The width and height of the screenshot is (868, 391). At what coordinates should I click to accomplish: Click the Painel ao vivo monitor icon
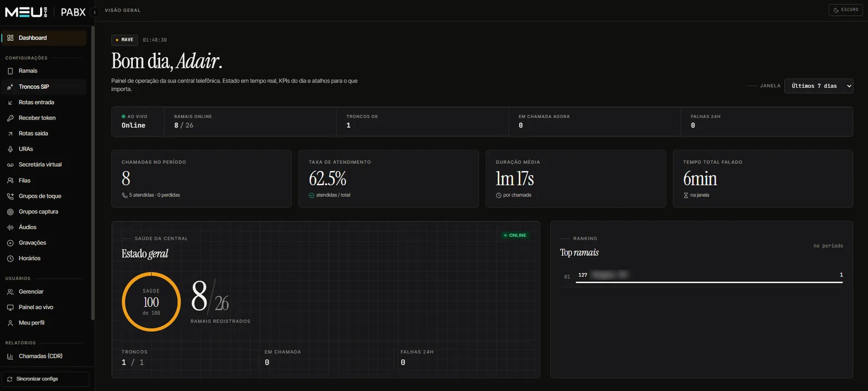tap(10, 307)
